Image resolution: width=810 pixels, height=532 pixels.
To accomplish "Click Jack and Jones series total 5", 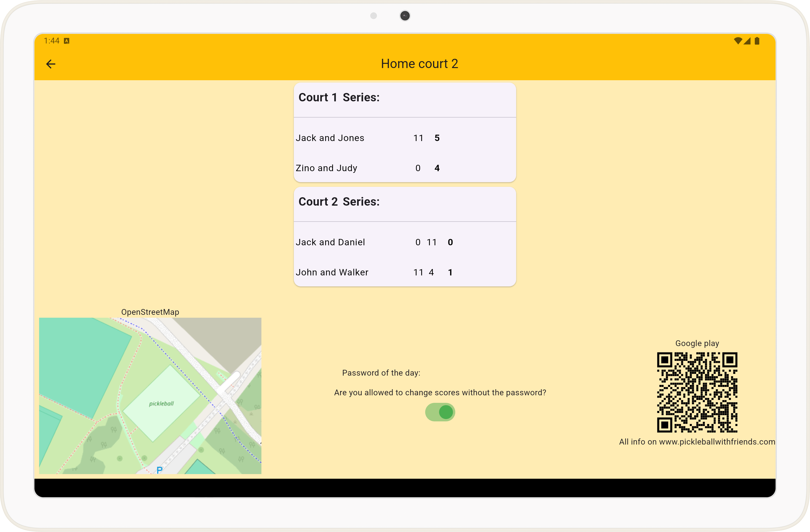I will [437, 138].
